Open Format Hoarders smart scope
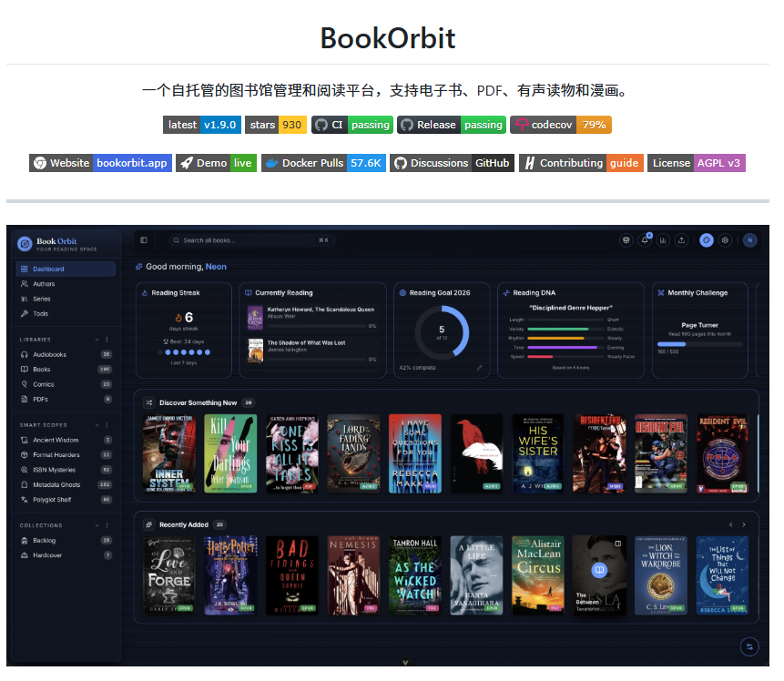This screenshot has width=784, height=681. point(66,455)
